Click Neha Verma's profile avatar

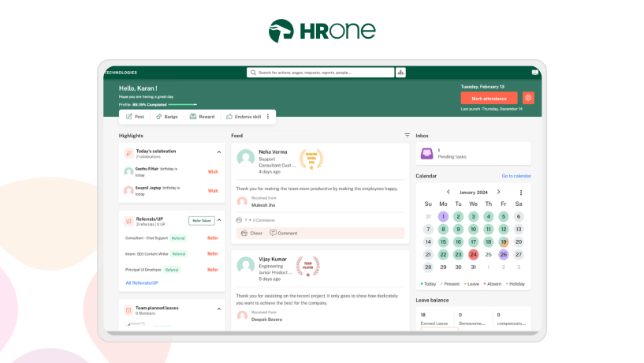246,158
